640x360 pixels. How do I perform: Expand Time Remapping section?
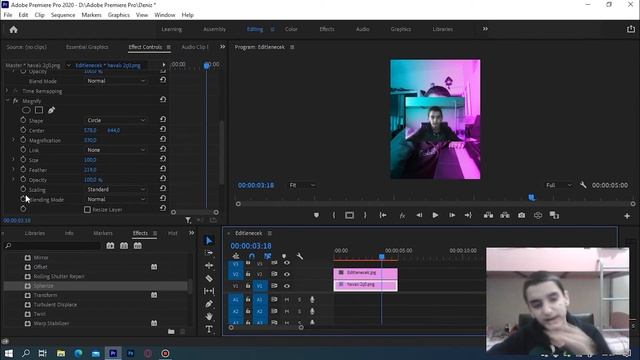[x=7, y=91]
